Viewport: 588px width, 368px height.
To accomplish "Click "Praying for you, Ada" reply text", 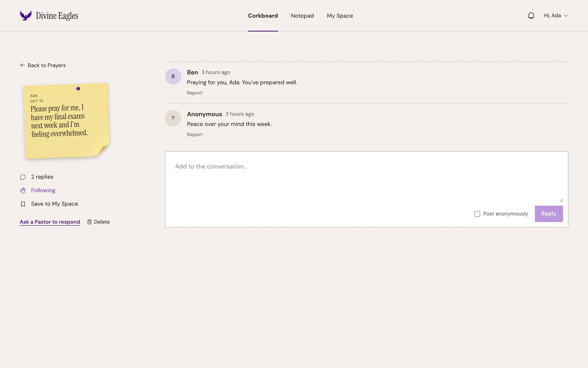I will pyautogui.click(x=242, y=82).
